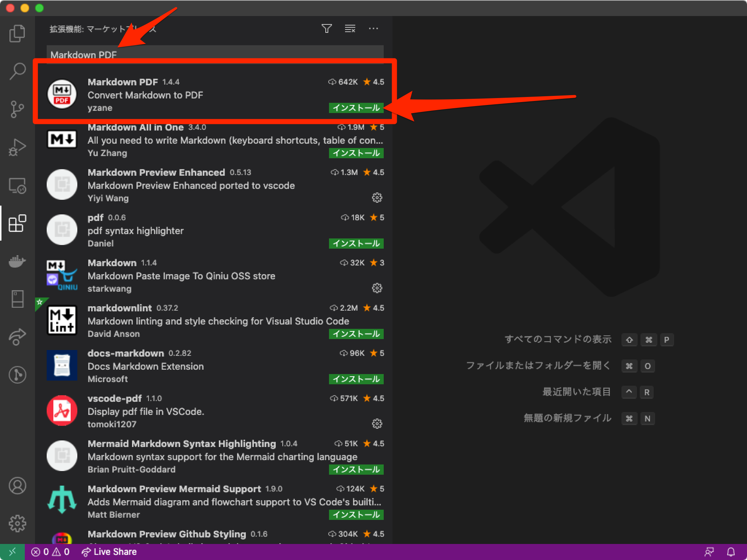Screen dimensions: 747x560
Task: Open the Manage gear in the activity bar
Action: tap(17, 523)
